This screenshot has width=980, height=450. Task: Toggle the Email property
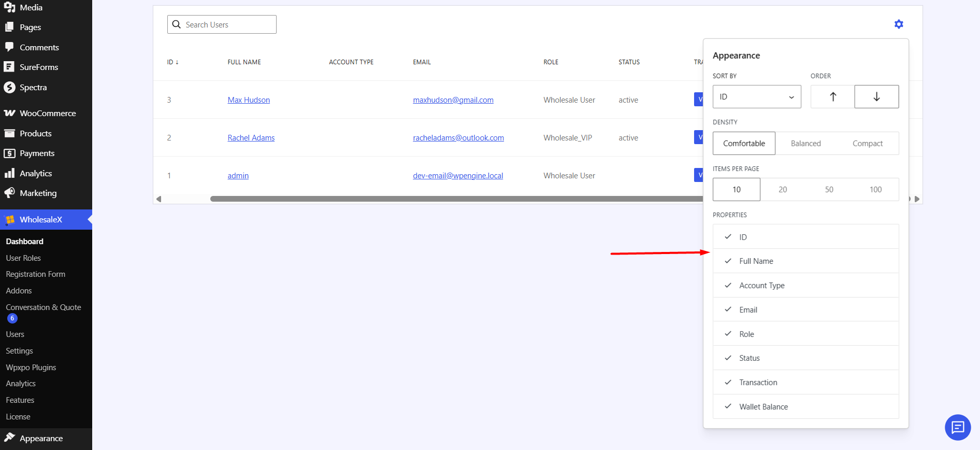click(806, 310)
